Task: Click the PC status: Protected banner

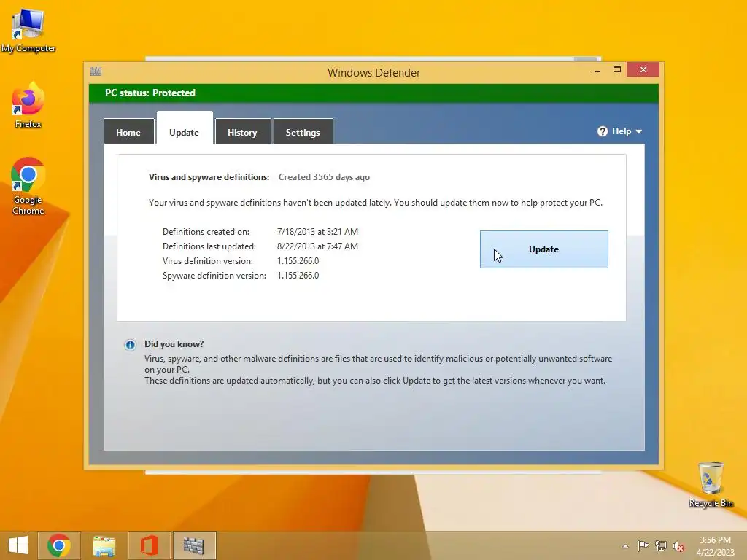Action: (373, 93)
